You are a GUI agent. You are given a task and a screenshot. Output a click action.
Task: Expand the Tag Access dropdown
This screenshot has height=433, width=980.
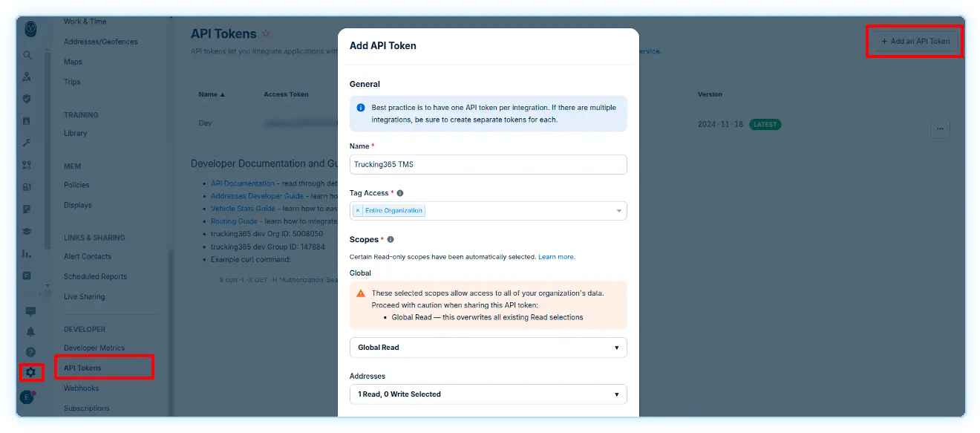tap(618, 211)
